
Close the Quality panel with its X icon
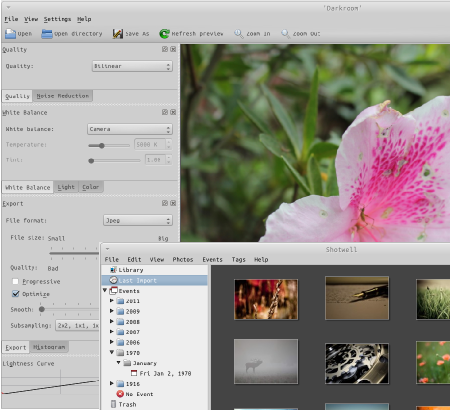[x=173, y=49]
